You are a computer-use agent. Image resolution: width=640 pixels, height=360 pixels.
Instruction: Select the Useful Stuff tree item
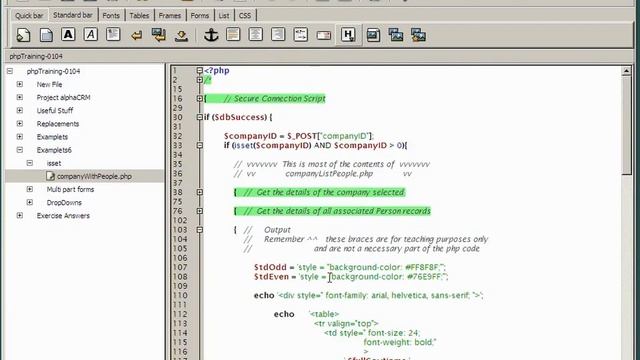(55, 111)
